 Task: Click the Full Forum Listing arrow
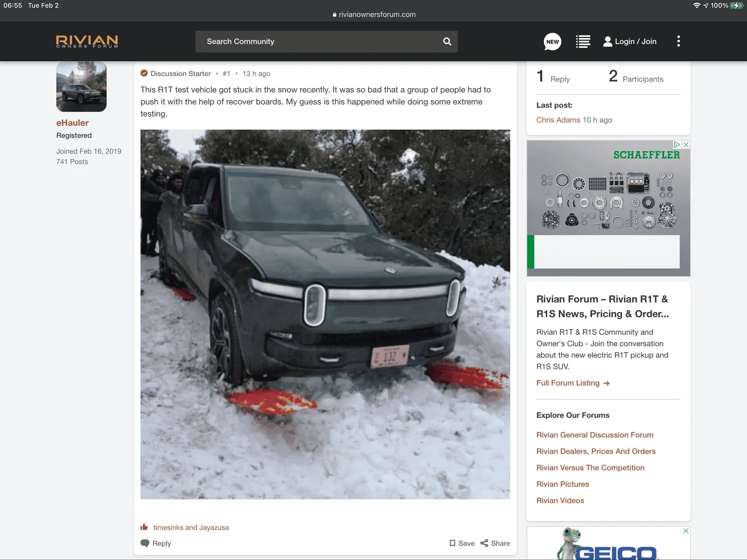coord(606,383)
